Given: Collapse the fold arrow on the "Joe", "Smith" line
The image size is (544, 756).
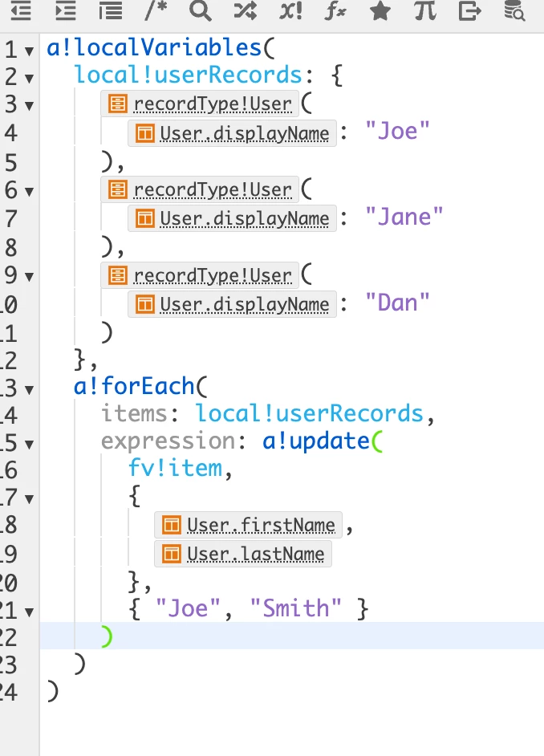Looking at the screenshot, I should [x=30, y=612].
